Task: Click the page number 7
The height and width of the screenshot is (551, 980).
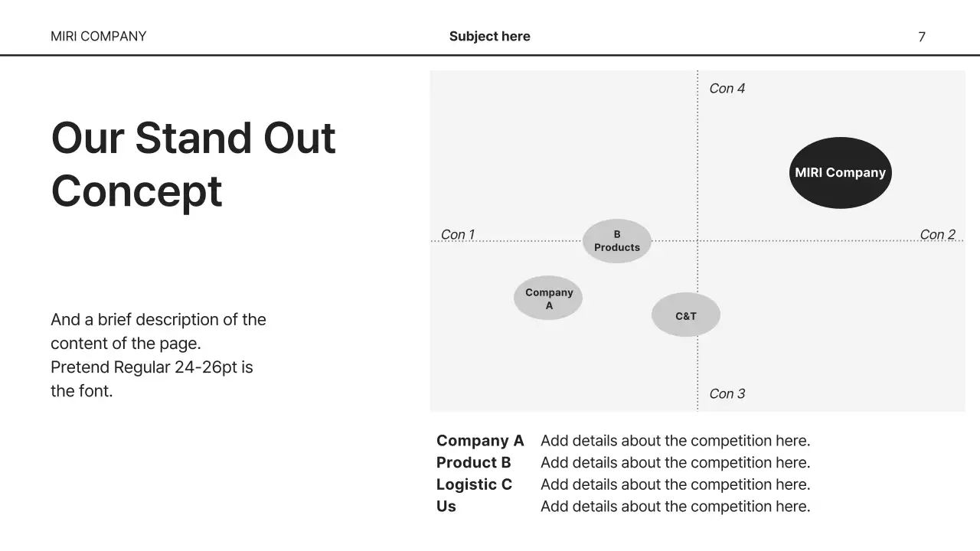Action: pos(922,37)
